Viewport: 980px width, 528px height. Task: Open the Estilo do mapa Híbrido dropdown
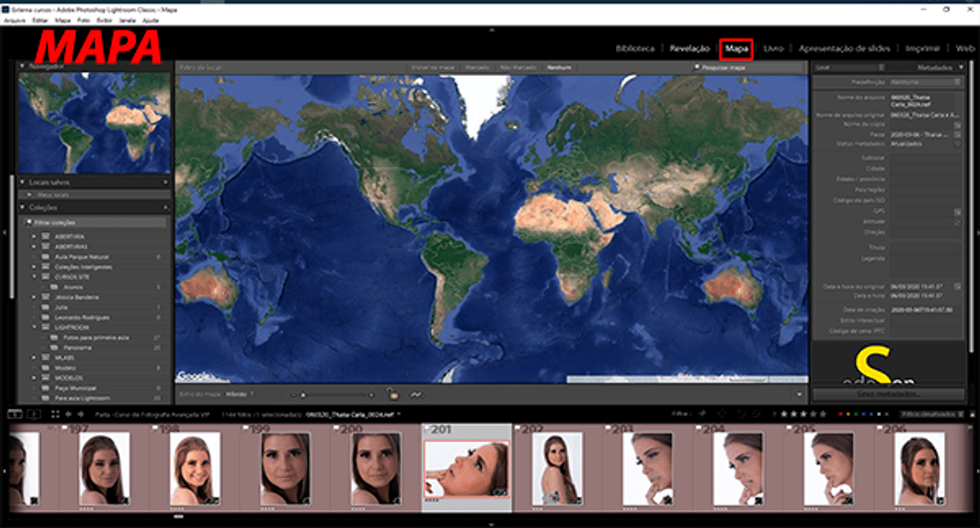[241, 394]
